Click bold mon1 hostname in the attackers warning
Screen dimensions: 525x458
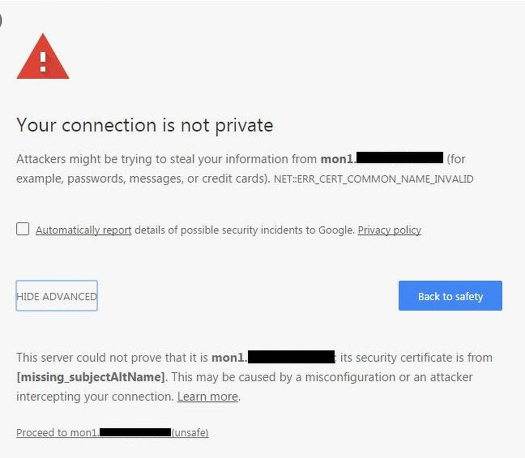pyautogui.click(x=338, y=159)
